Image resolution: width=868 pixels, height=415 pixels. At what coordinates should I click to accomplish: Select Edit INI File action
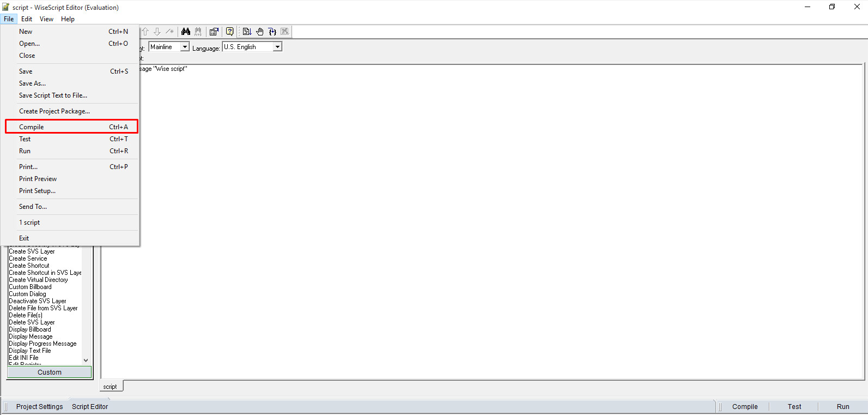(x=23, y=358)
